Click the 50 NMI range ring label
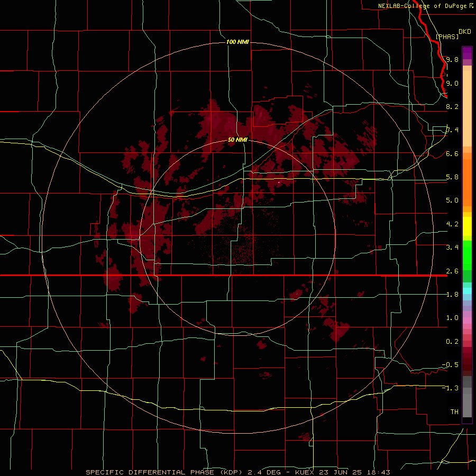 pyautogui.click(x=237, y=140)
